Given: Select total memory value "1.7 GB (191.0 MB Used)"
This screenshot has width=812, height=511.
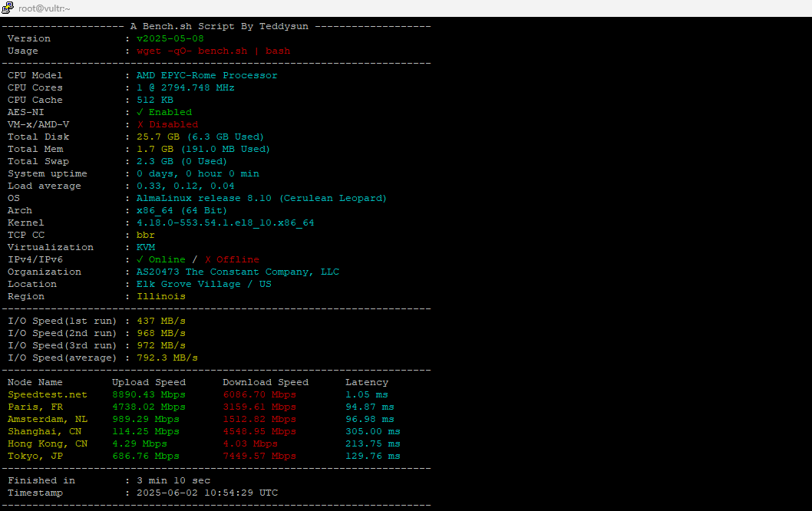Looking at the screenshot, I should [x=203, y=150].
